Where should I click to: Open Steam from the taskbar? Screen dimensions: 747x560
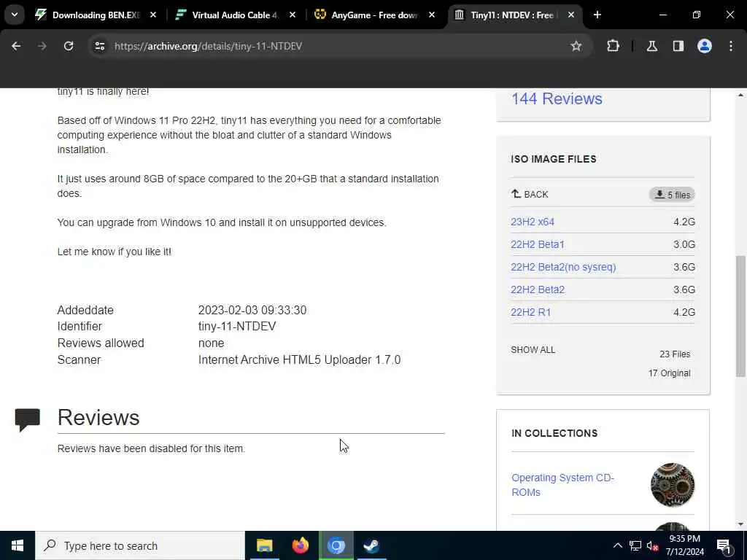(x=371, y=545)
